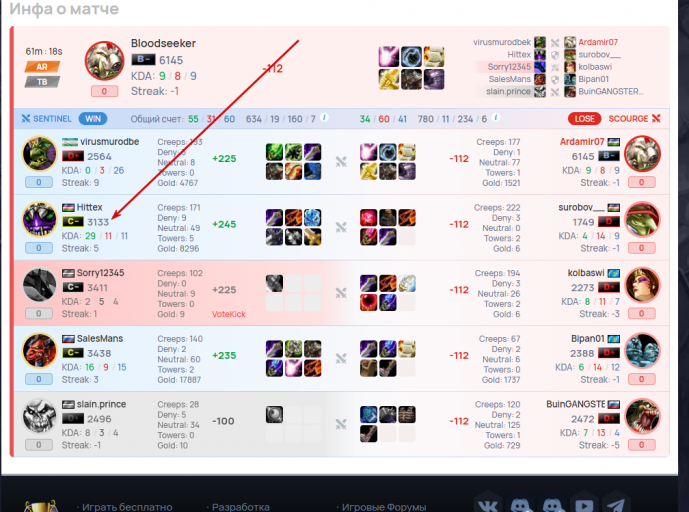Open the Telegram icon in footer
Image resolution: width=689 pixels, height=512 pixels.
point(616,505)
